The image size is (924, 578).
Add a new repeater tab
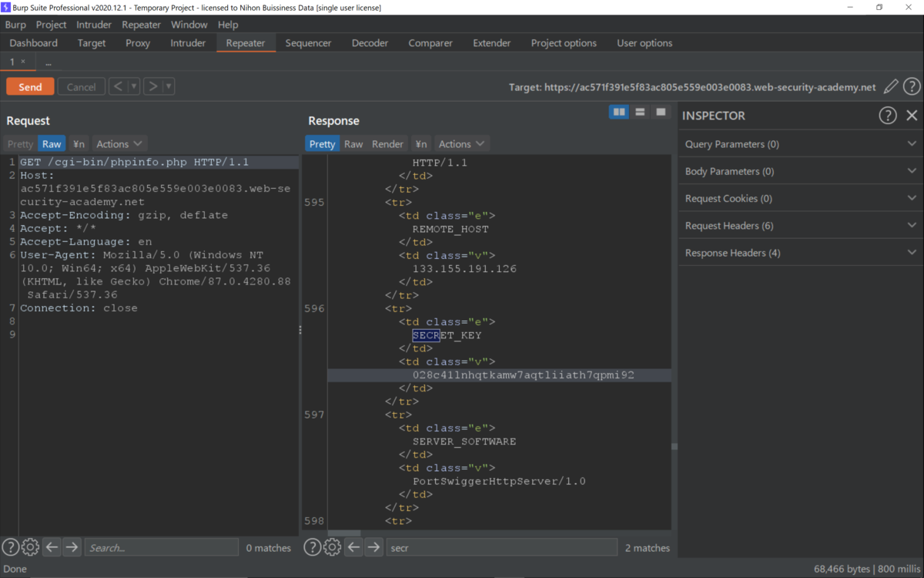point(48,62)
